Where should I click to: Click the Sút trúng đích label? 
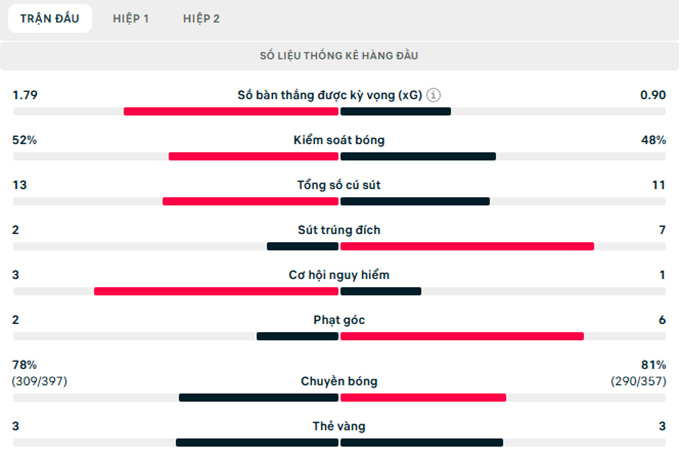tap(340, 230)
